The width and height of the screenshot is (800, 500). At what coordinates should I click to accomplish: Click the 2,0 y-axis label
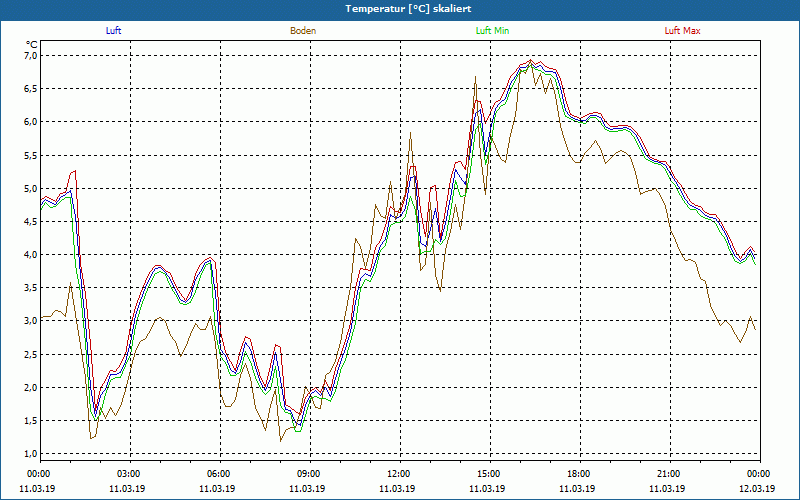(x=31, y=387)
